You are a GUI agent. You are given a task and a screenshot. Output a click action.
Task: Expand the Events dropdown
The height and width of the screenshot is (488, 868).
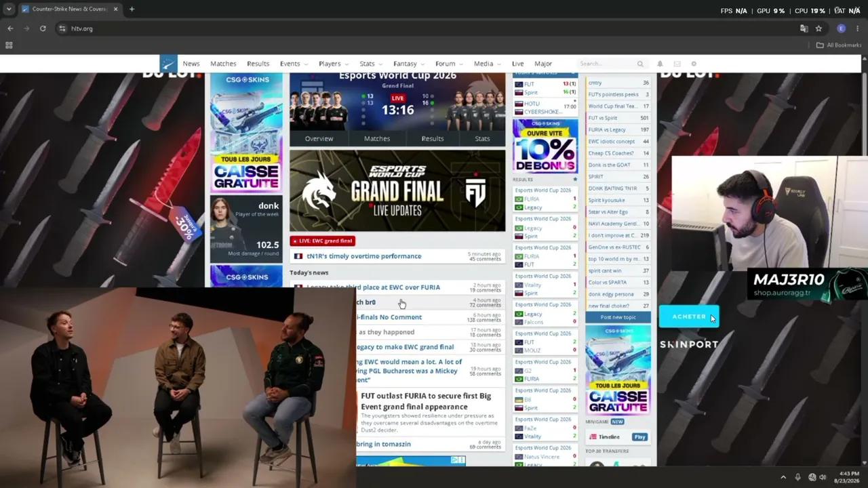[294, 64]
